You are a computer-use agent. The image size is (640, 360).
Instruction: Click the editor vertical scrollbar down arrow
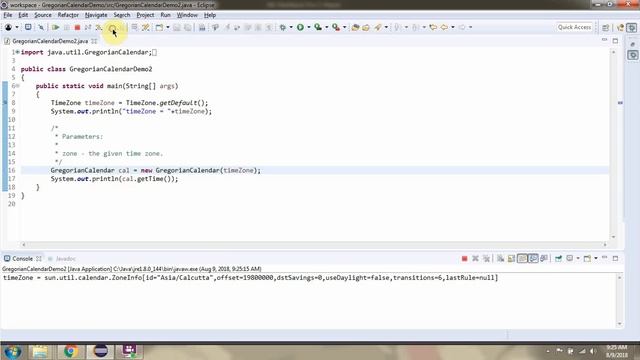tap(613, 237)
